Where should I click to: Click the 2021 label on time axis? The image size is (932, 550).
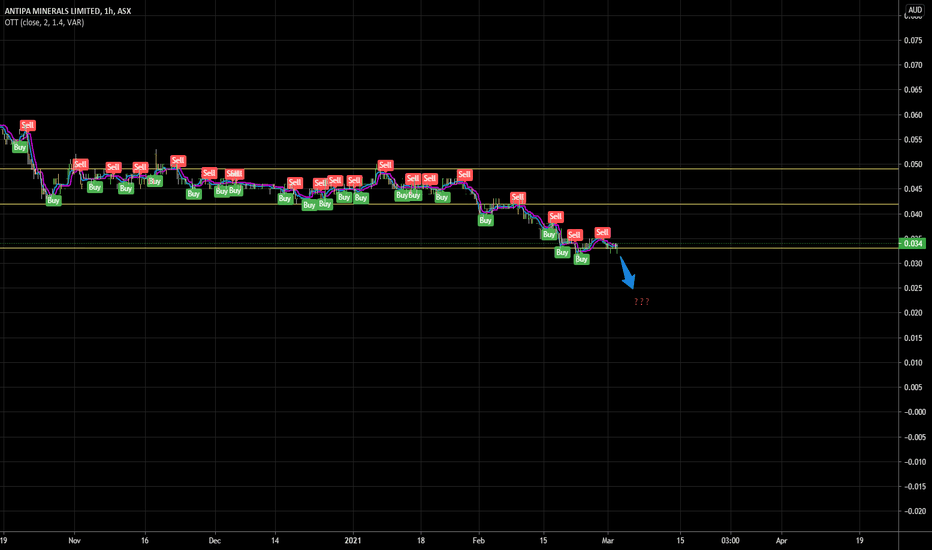352,540
